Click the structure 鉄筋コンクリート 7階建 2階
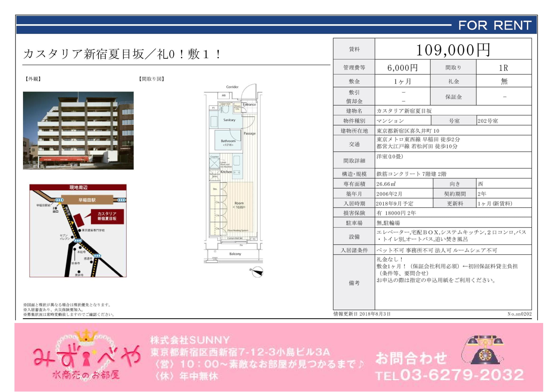Image resolution: width=555 pixels, height=392 pixels. point(411,174)
